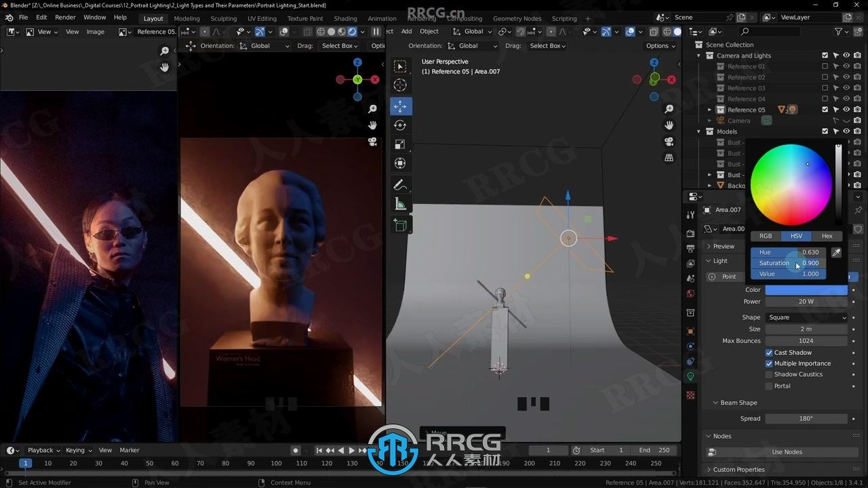Image resolution: width=868 pixels, height=488 pixels.
Task: Select RGB color mode
Action: click(x=766, y=236)
